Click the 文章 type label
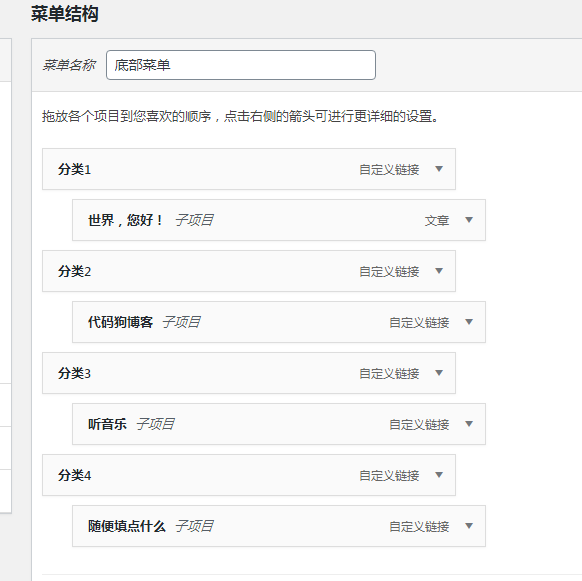 (x=437, y=221)
